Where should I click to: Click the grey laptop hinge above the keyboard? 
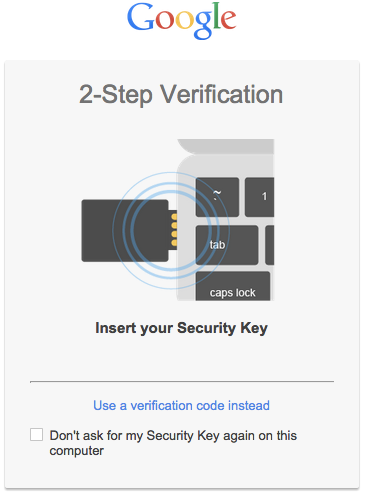(x=226, y=146)
